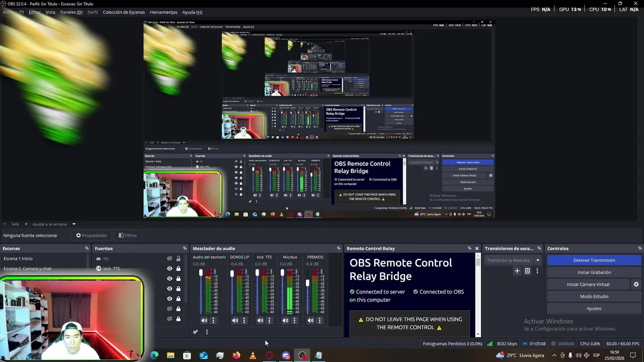Open Firefox from taskbar
The image size is (644, 362).
pyautogui.click(x=236, y=355)
